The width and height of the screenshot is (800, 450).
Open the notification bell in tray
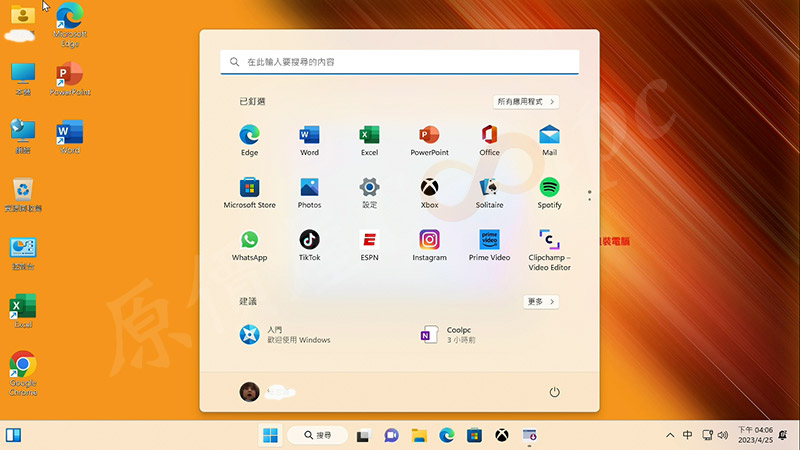[x=783, y=435]
